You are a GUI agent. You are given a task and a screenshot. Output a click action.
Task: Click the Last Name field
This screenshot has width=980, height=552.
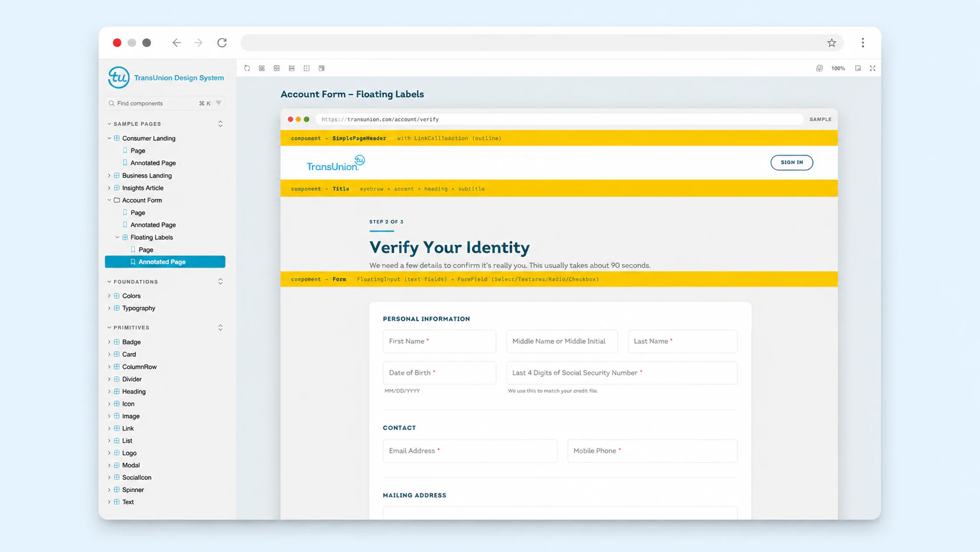coord(683,341)
